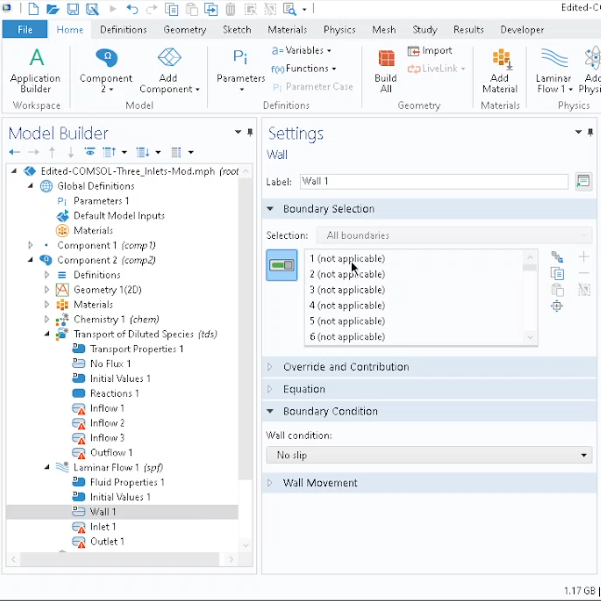
Task: Expand Chemistry 1 tree node
Action: tap(47, 319)
